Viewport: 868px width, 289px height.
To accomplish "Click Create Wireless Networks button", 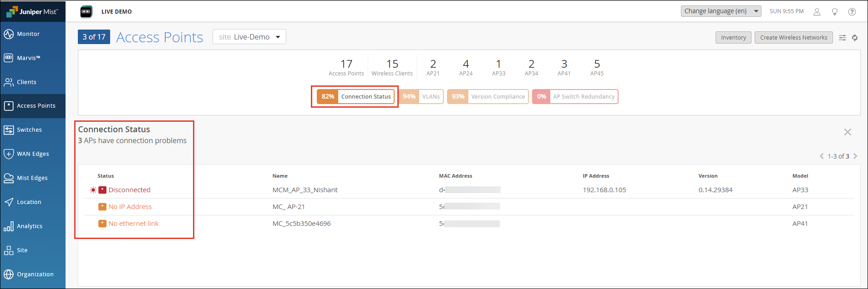I will click(x=793, y=38).
